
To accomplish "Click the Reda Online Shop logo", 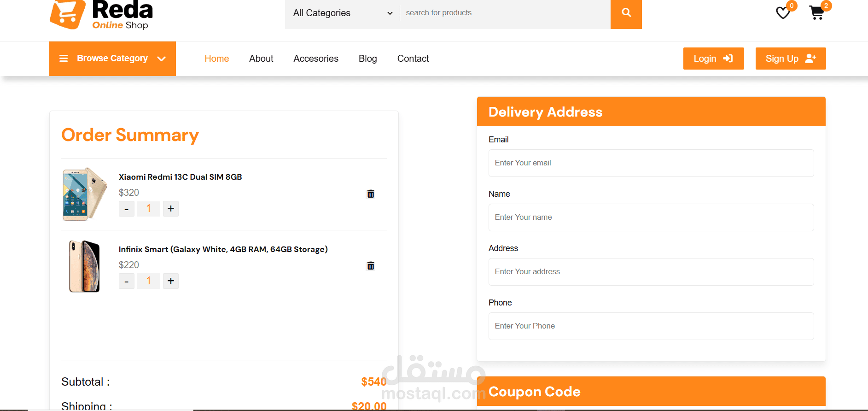I will point(101,15).
